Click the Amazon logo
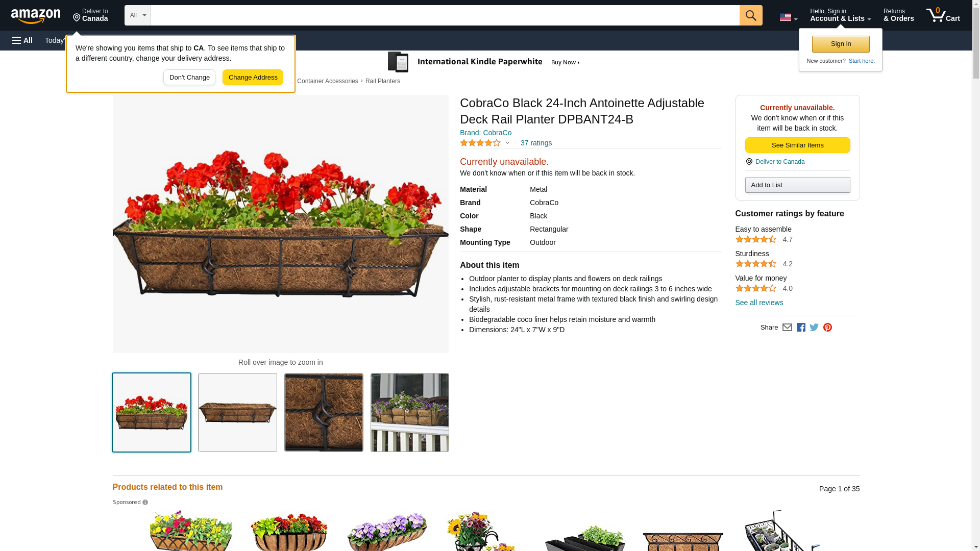The image size is (980, 551). pos(36,16)
